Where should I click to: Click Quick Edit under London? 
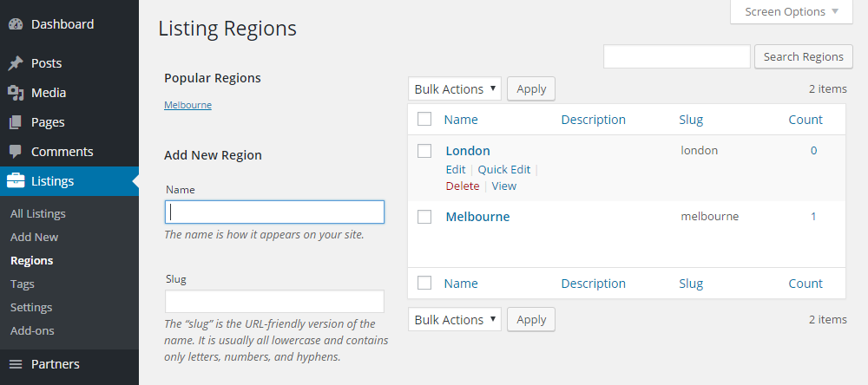pos(503,170)
